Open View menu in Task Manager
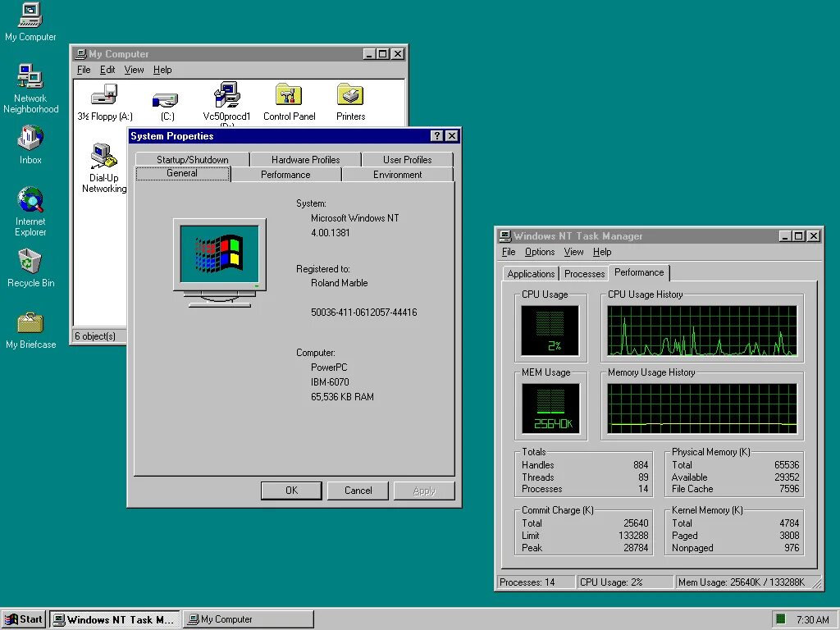Image resolution: width=840 pixels, height=630 pixels. click(x=573, y=252)
